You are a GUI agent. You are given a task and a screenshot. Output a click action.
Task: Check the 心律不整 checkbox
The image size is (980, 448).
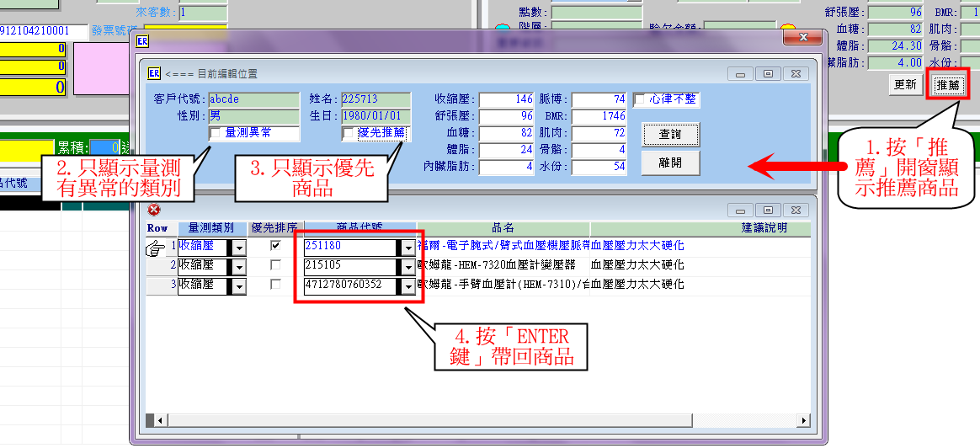coord(639,99)
